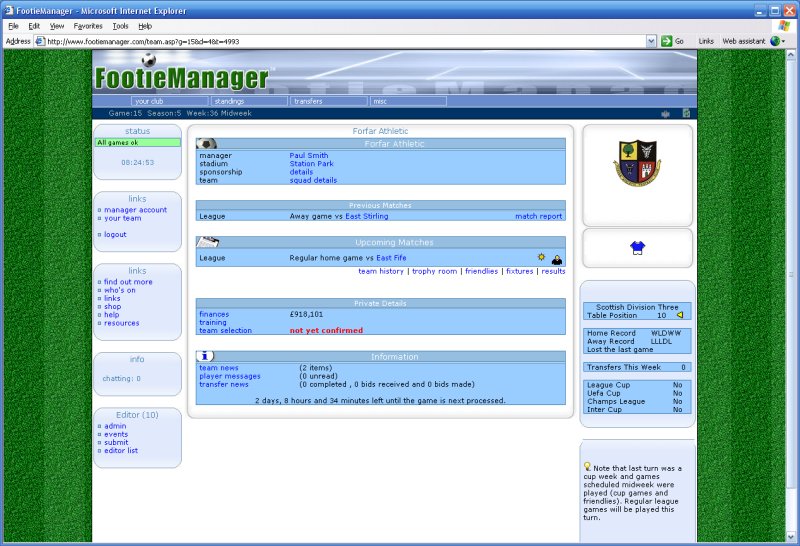The width and height of the screenshot is (800, 546).
Task: Open the friendlies link
Action: (x=481, y=271)
